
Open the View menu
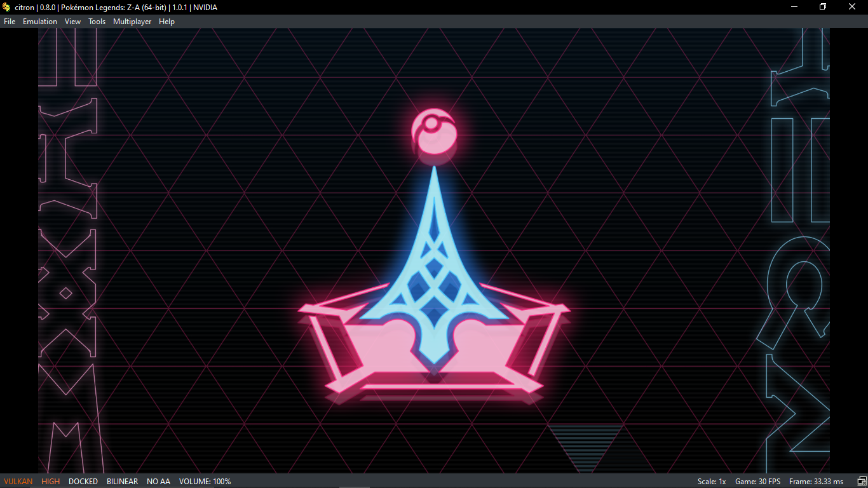click(x=73, y=22)
